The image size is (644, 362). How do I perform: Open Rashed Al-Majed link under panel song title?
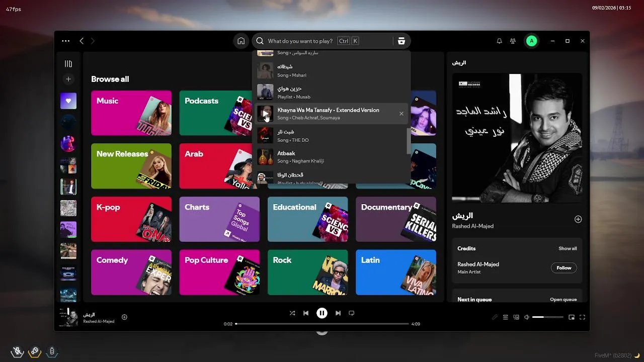coord(472,226)
